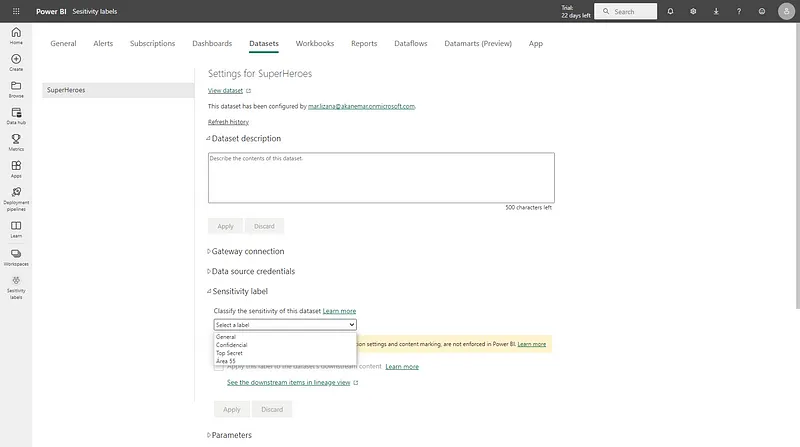The image size is (800, 447).
Task: Click the Search box in header
Action: pos(626,11)
